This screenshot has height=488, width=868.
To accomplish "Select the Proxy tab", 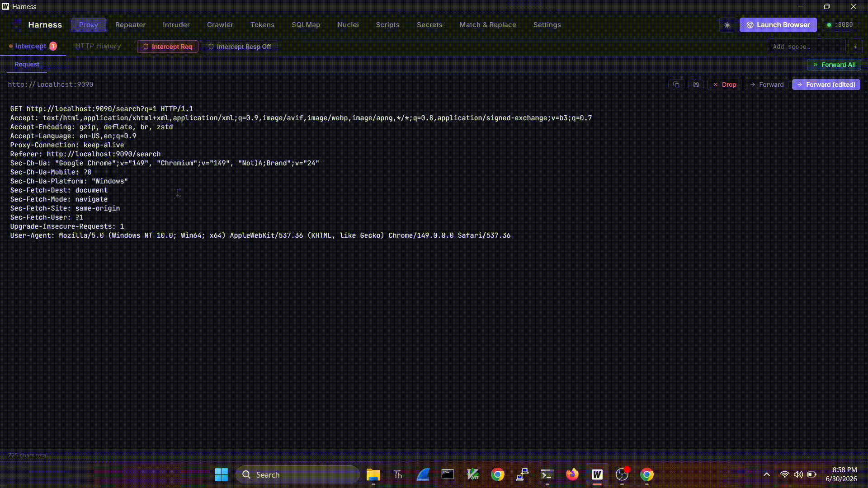I will [x=89, y=25].
